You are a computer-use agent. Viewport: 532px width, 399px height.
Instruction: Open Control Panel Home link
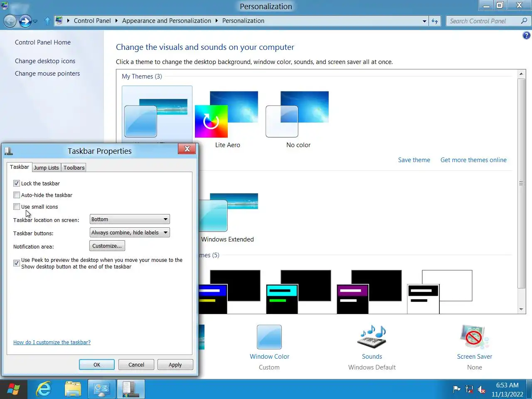pyautogui.click(x=43, y=42)
